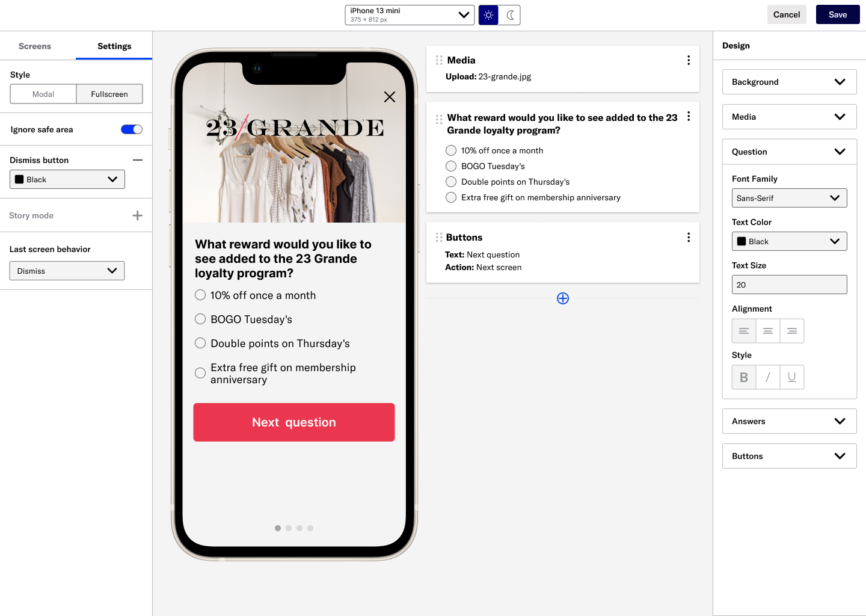Click the red Next question button

294,422
